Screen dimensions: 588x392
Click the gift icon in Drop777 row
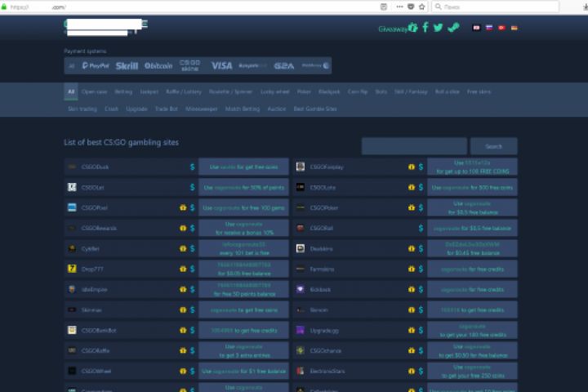click(183, 269)
